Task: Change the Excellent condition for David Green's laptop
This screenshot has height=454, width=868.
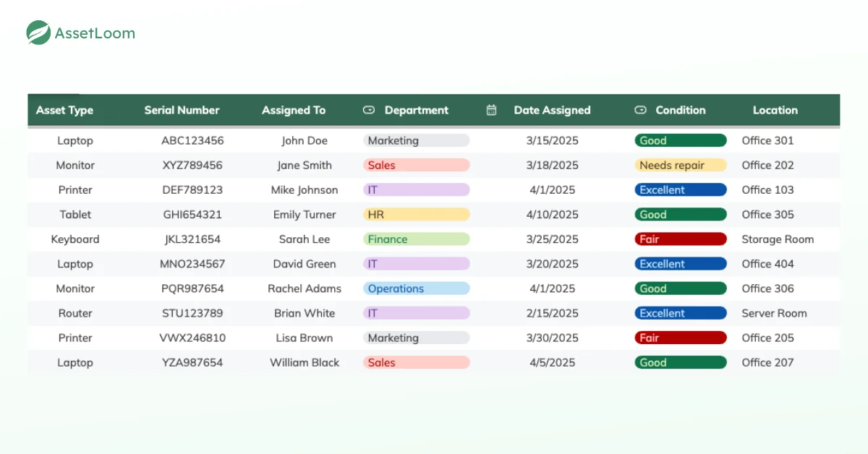Action: click(x=681, y=264)
